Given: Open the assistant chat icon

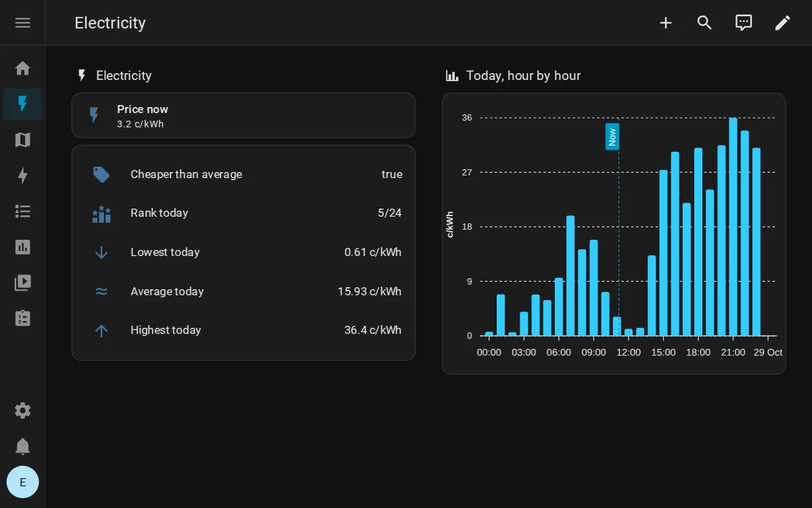Looking at the screenshot, I should tap(744, 23).
